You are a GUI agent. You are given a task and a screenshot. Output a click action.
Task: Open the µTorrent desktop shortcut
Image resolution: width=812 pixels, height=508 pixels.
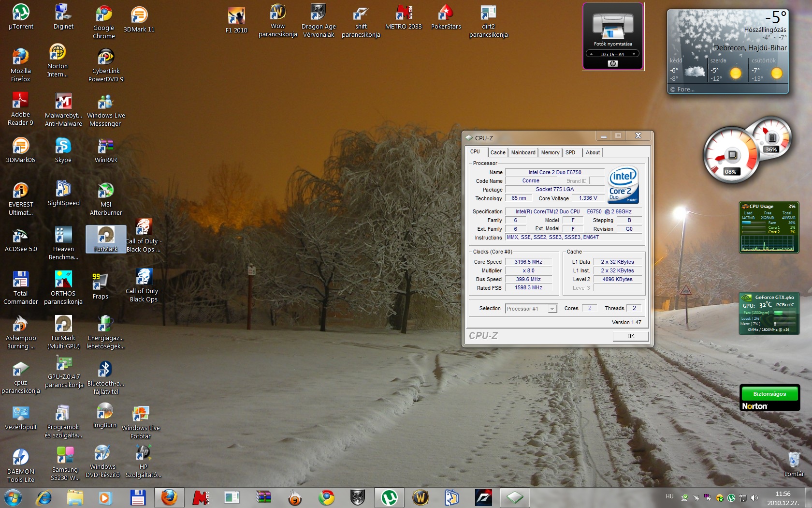coord(21,17)
